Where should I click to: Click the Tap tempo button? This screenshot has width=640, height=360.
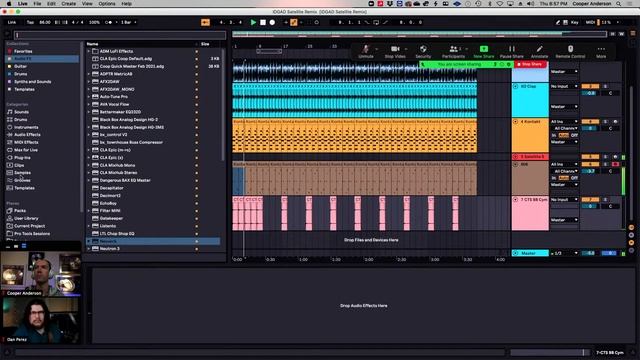click(x=30, y=22)
